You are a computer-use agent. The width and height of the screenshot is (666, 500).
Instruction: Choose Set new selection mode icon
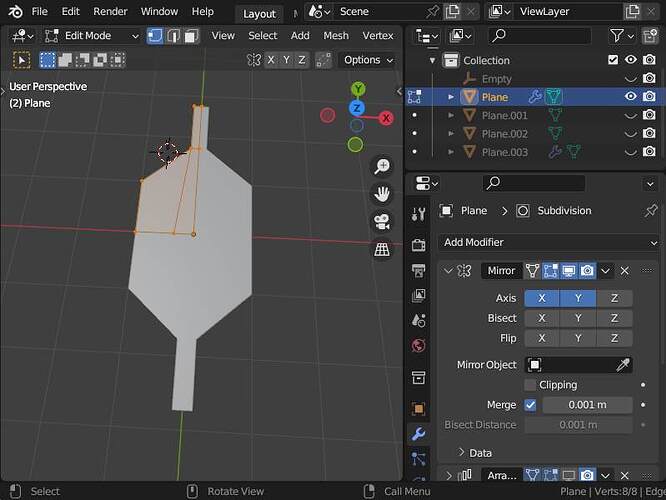point(47,60)
